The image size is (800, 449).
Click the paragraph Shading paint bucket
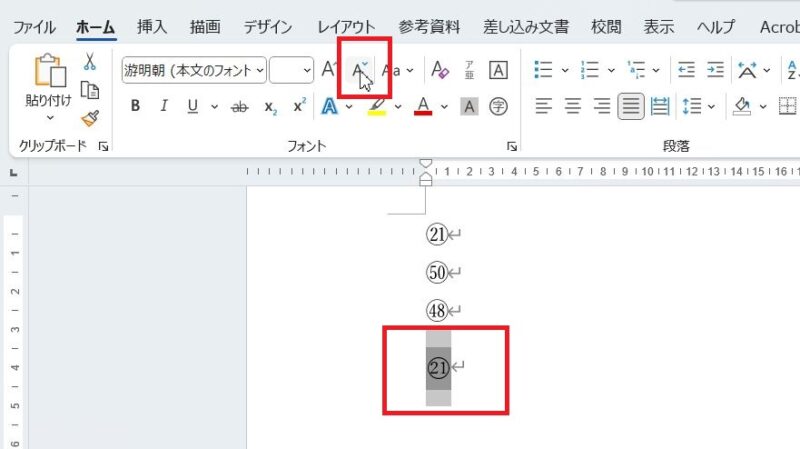742,106
